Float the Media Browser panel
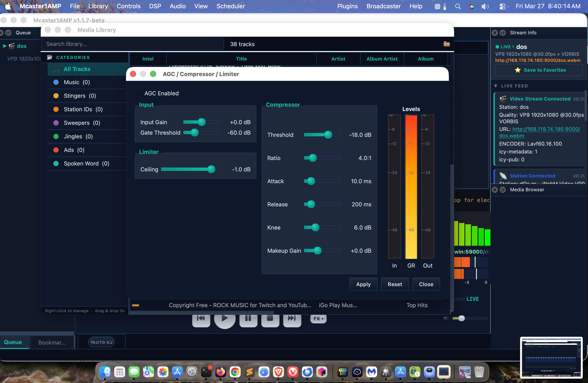This screenshot has height=383, width=588. (x=503, y=190)
